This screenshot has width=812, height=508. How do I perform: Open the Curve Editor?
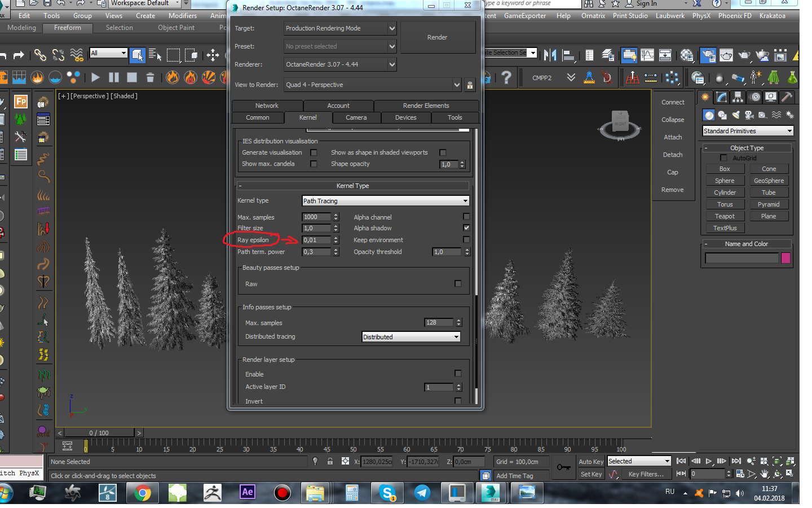pos(647,55)
